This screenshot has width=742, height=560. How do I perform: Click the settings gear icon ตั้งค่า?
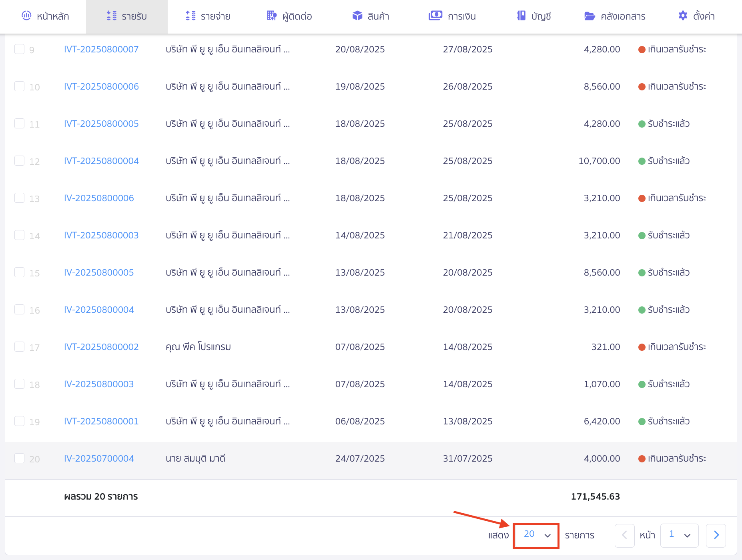683,16
